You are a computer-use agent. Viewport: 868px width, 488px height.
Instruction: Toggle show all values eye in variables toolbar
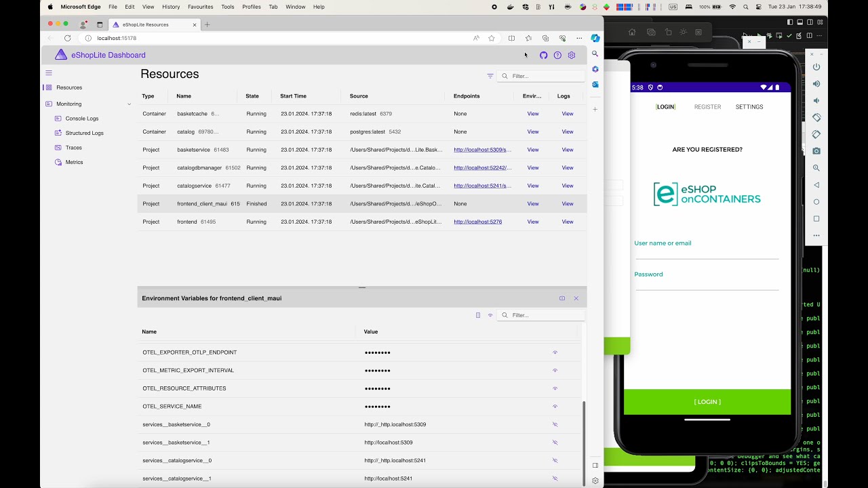(490, 315)
